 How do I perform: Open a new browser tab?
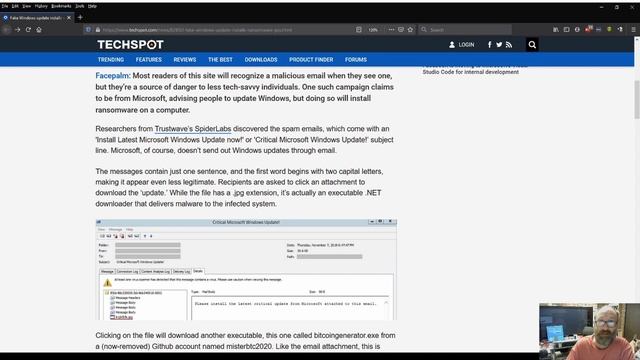[80, 18]
